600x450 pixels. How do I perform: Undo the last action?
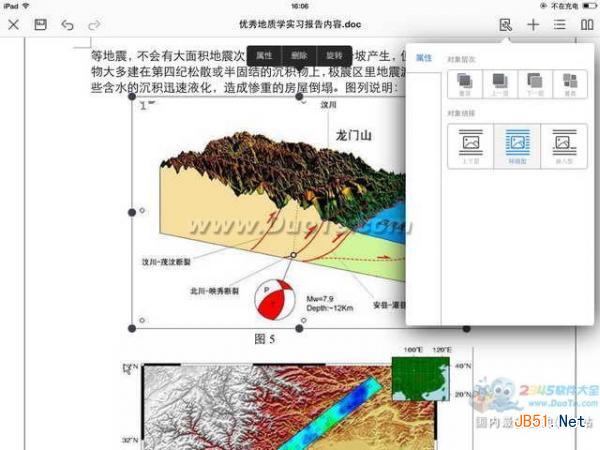67,23
